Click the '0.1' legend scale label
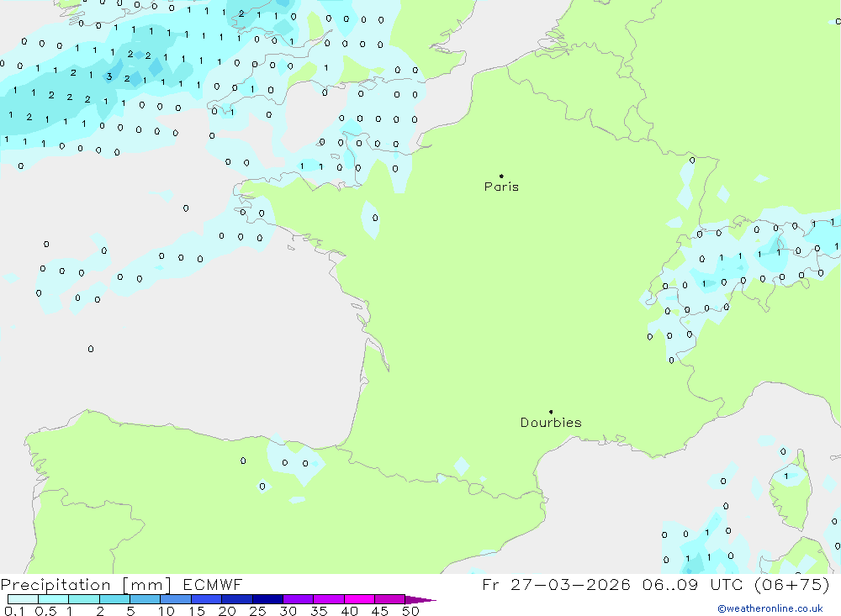The width and height of the screenshot is (841, 616). point(14,611)
